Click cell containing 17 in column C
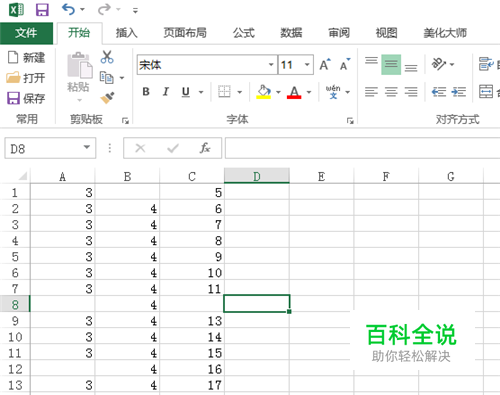The height and width of the screenshot is (395, 500). tap(192, 385)
